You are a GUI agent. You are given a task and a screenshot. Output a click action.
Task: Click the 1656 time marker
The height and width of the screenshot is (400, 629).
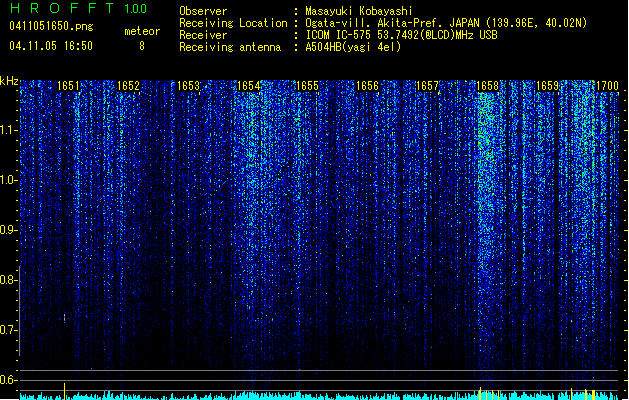click(367, 86)
